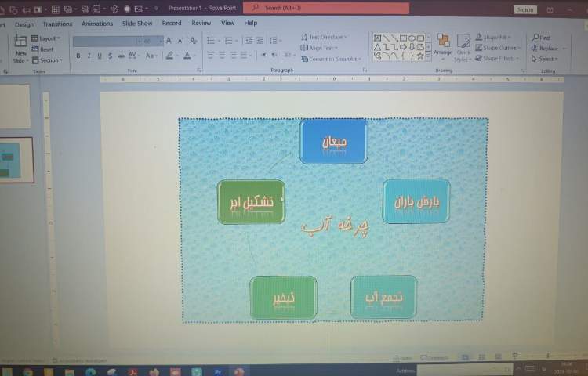Screen dimensions: 588x376
Task: Open the Text Direction dropdown
Action: (324, 37)
